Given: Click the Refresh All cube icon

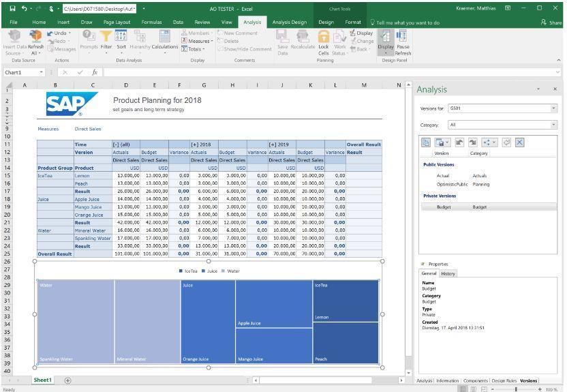Looking at the screenshot, I should click(35, 36).
